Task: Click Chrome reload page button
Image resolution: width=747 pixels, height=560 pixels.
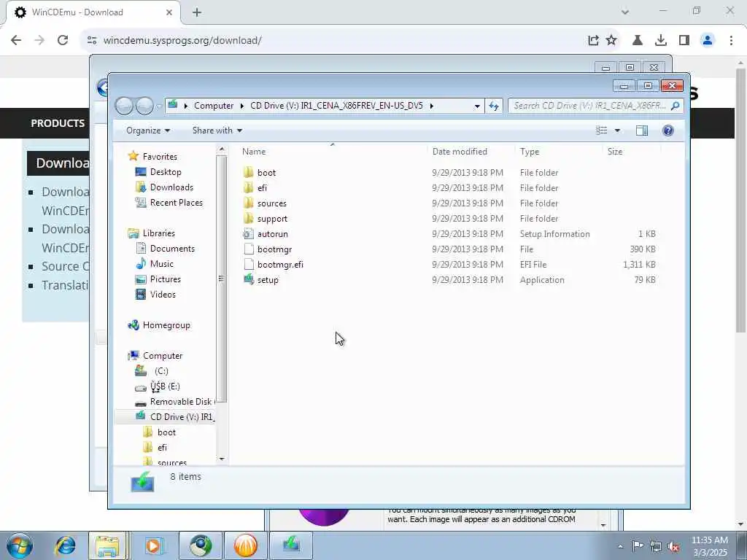Action: coord(63,41)
